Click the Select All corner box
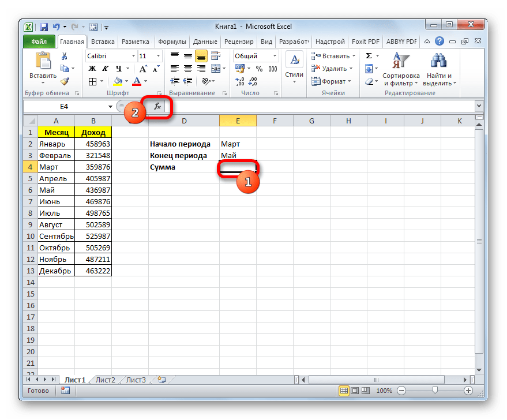 (31, 121)
